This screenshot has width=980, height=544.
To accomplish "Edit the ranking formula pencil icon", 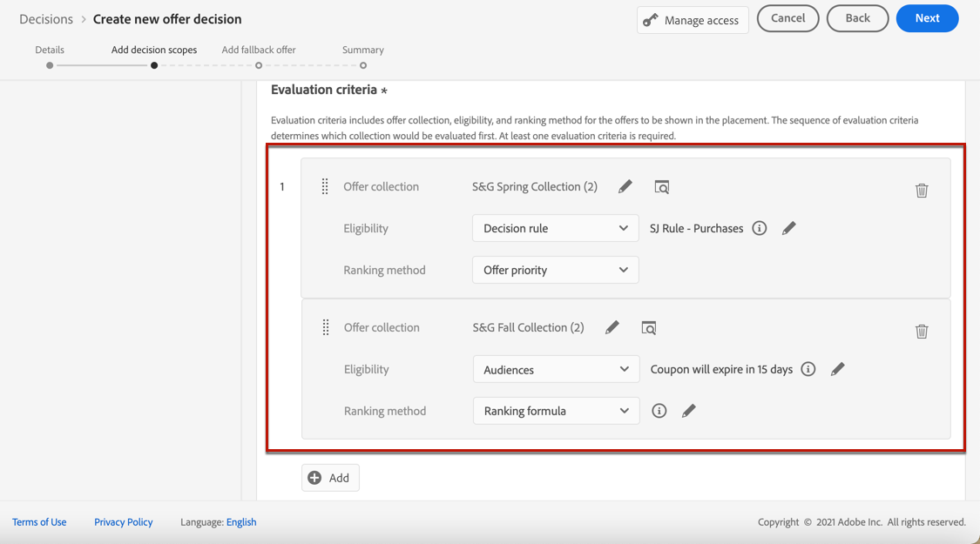I will coord(689,411).
